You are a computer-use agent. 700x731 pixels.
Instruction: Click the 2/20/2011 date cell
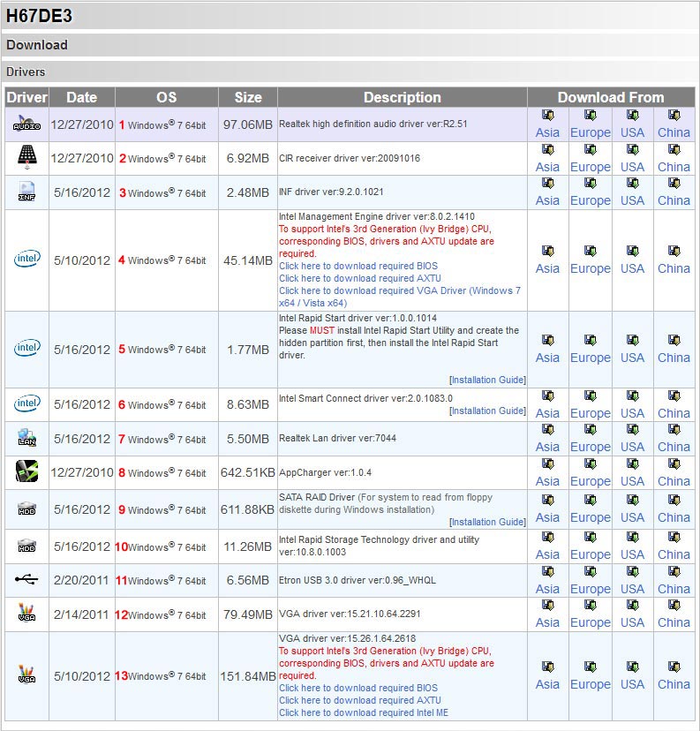tap(81, 580)
